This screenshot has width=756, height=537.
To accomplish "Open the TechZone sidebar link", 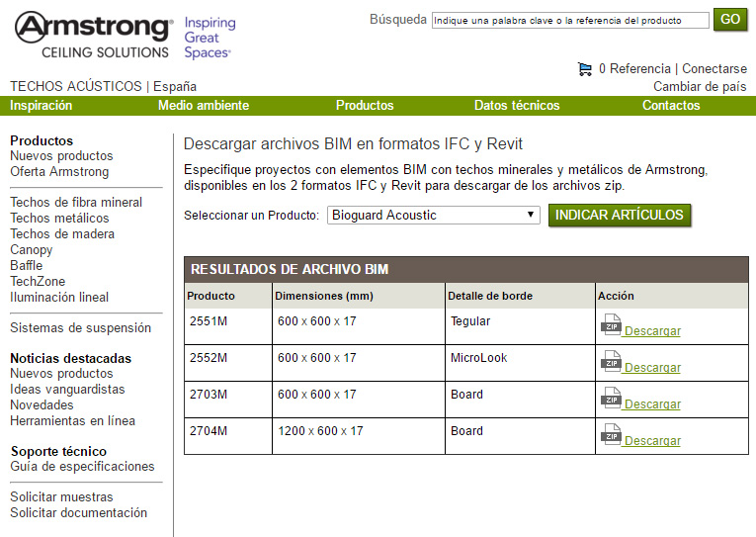I will 38,281.
